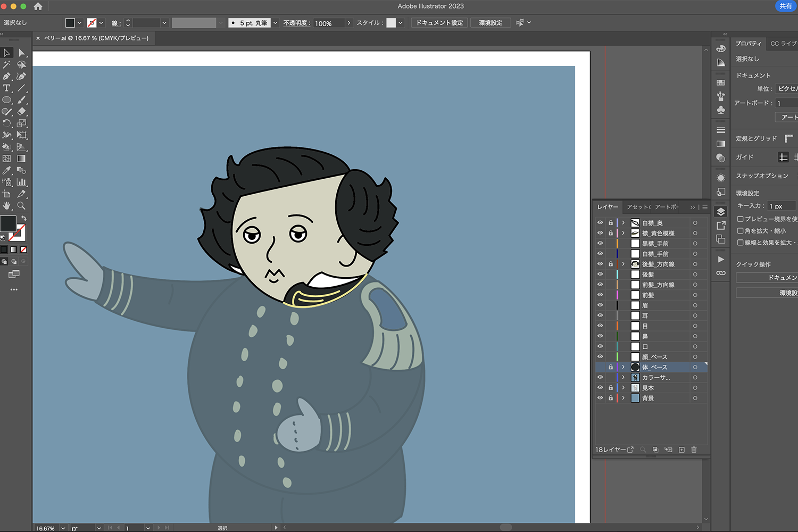Click the 共有 share button
The width and height of the screenshot is (798, 532).
pyautogui.click(x=786, y=6)
